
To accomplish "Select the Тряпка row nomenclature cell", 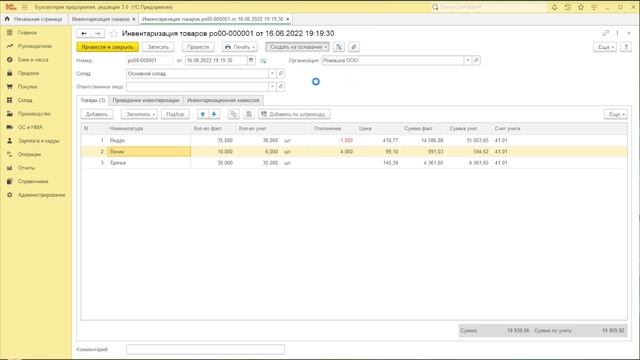I will (x=149, y=163).
